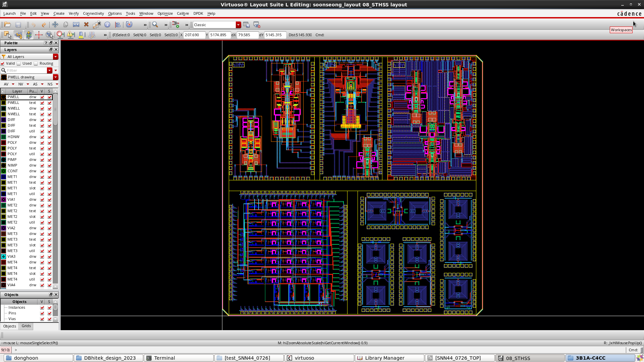The width and height of the screenshot is (644, 362).
Task: Toggle selectability of VIA1 drw layer
Action: tap(50, 200)
